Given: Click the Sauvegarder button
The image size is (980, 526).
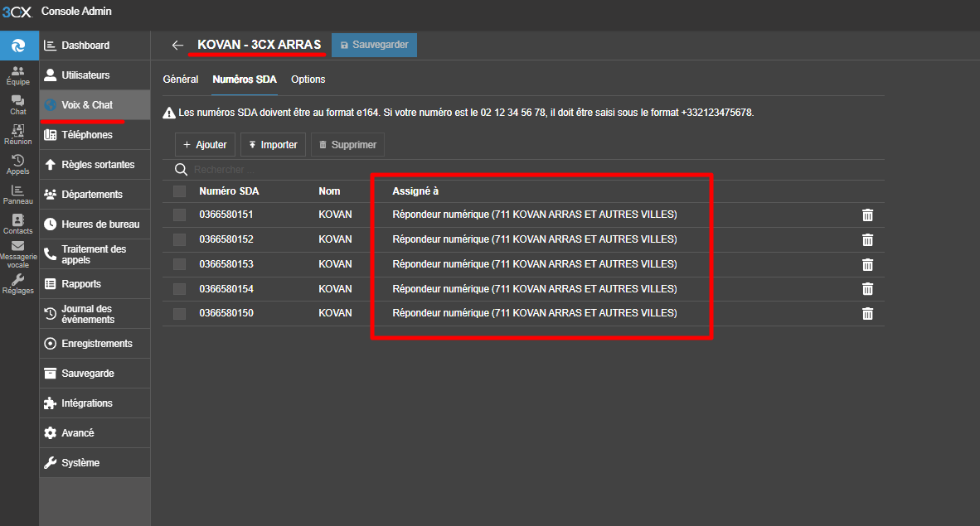Looking at the screenshot, I should pos(375,45).
